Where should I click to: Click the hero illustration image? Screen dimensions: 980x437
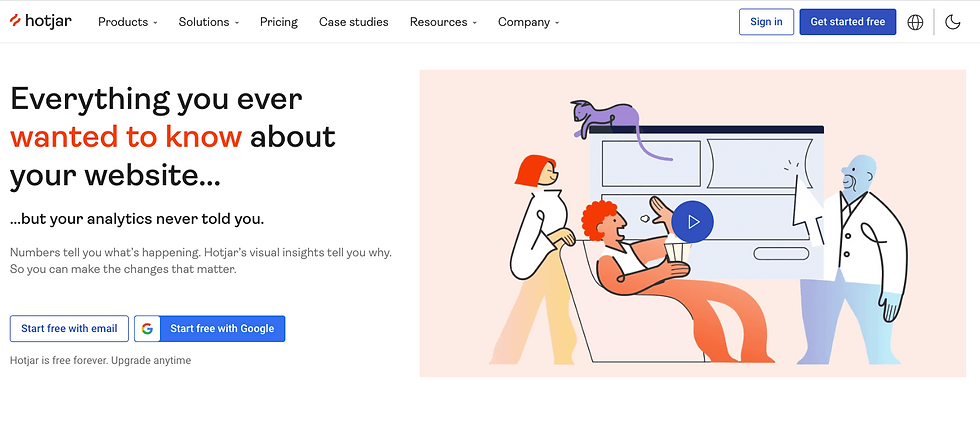pos(692,223)
